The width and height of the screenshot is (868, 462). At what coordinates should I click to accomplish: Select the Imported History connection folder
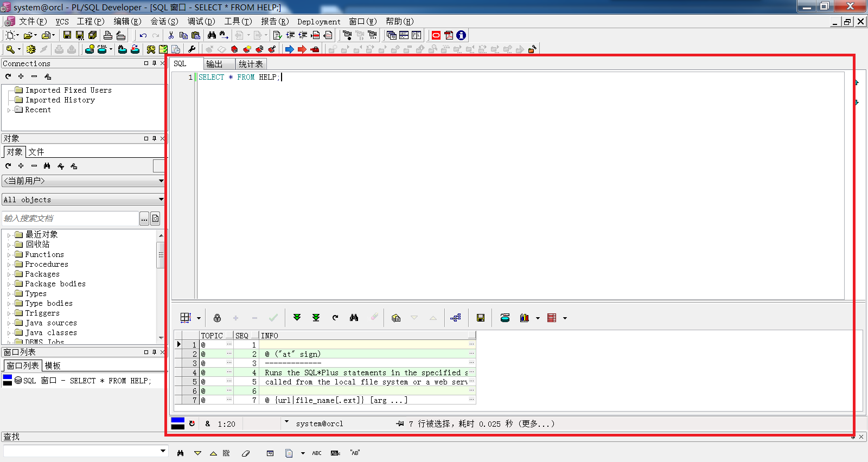(60, 100)
